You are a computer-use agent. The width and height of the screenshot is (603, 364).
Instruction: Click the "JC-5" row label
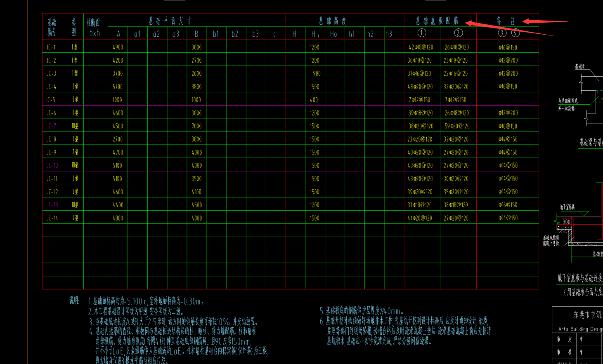point(50,100)
